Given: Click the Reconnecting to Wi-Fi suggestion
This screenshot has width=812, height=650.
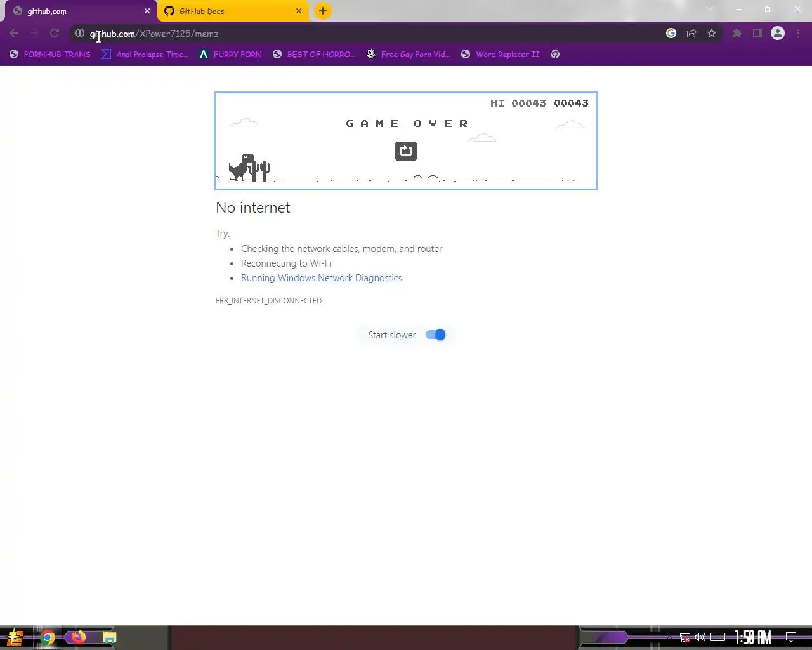Looking at the screenshot, I should [x=286, y=263].
